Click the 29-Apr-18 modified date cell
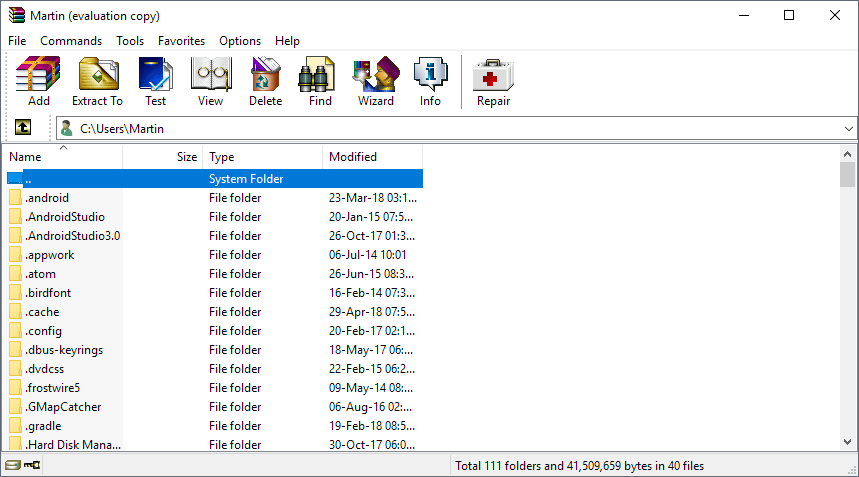 (x=372, y=312)
